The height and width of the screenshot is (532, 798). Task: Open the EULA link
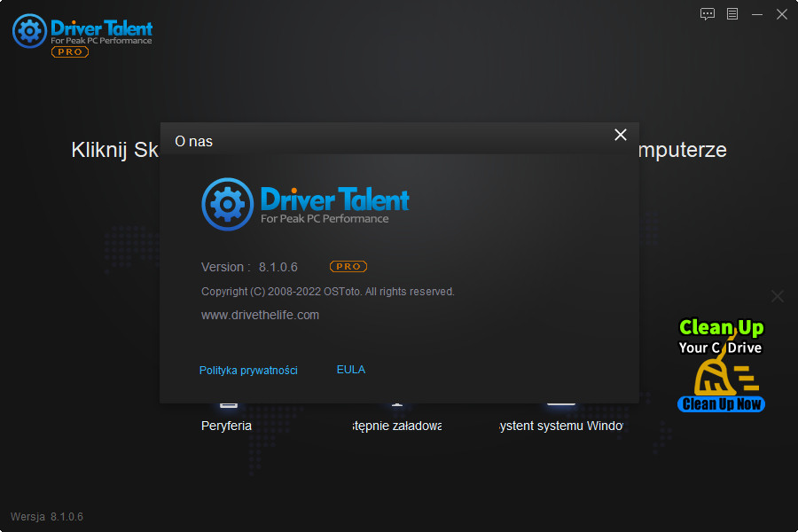tap(350, 370)
